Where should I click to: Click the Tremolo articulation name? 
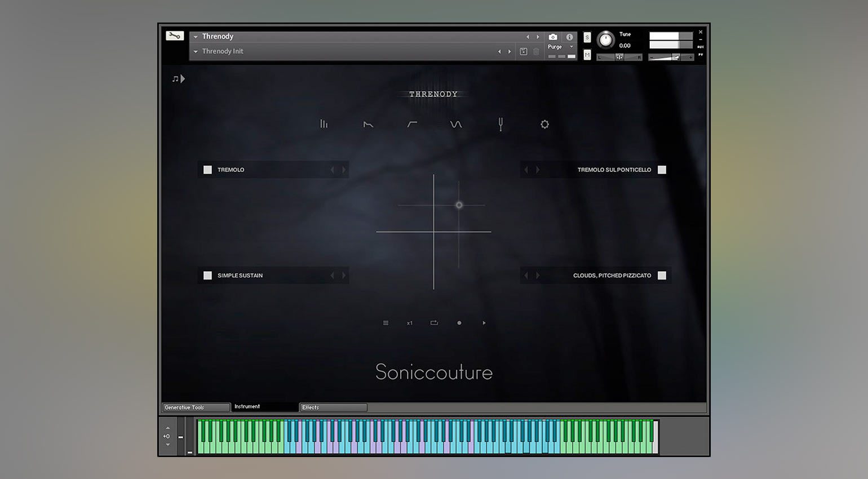tap(231, 170)
